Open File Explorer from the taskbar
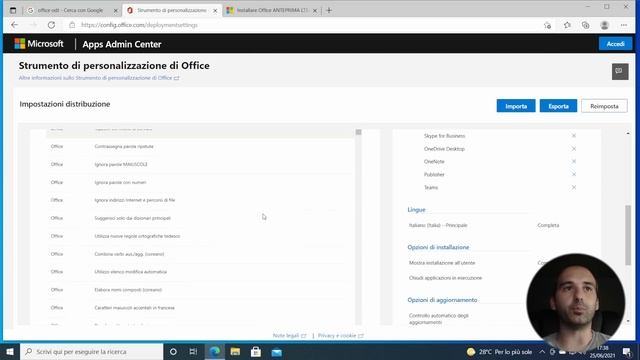 (235, 351)
